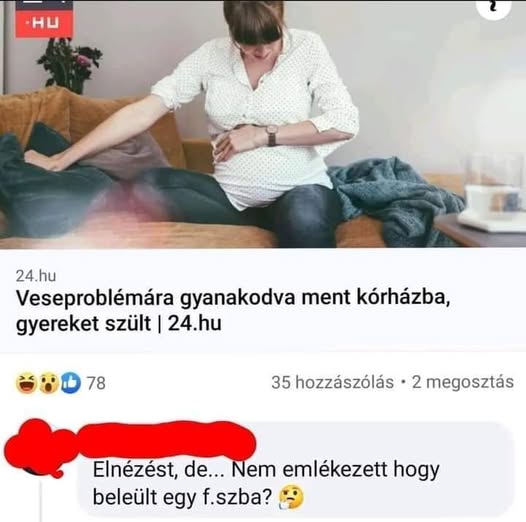
Task: Click the "gyereket szült | 24.hu" headline line
Action: click(119, 324)
